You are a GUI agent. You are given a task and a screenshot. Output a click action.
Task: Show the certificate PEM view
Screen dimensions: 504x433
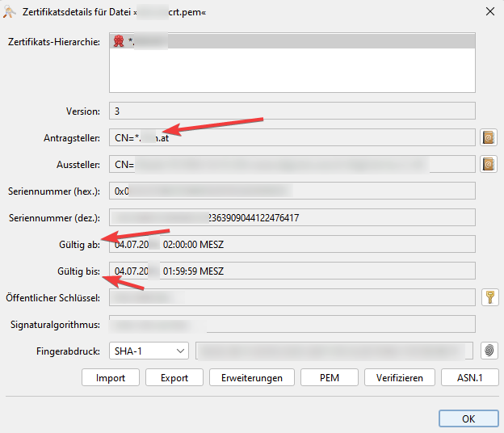[330, 377]
